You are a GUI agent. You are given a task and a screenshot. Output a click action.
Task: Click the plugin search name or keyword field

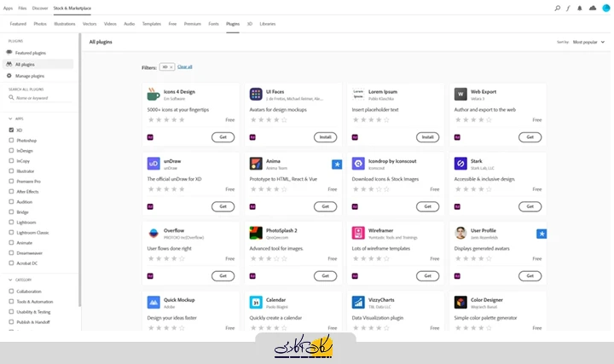pyautogui.click(x=43, y=97)
